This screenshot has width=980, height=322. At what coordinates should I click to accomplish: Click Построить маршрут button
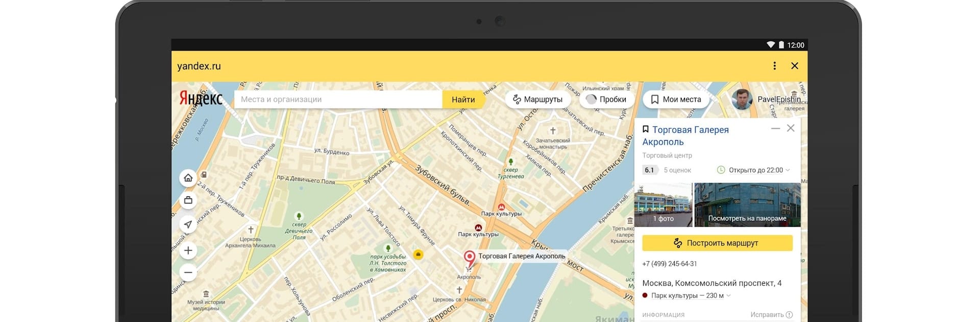point(717,243)
